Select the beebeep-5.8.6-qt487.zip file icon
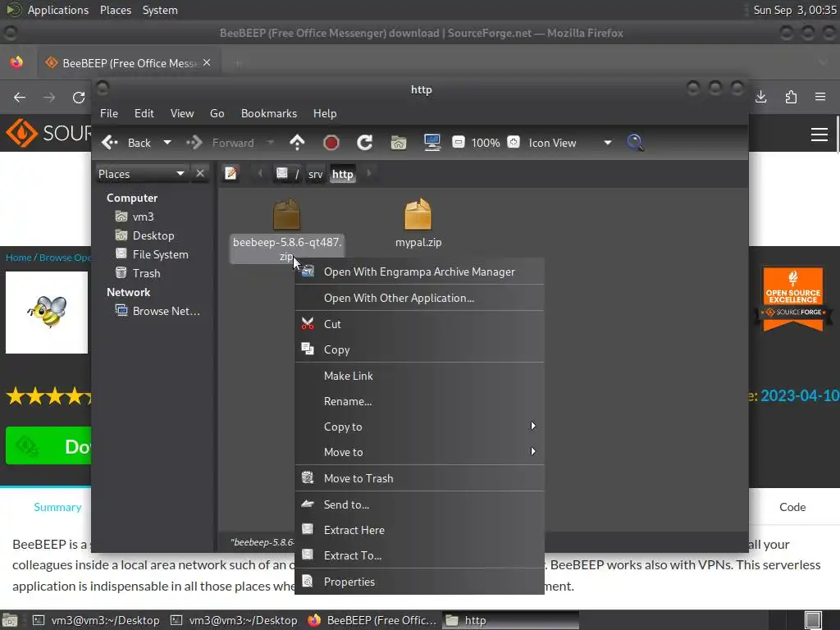 tap(286, 214)
